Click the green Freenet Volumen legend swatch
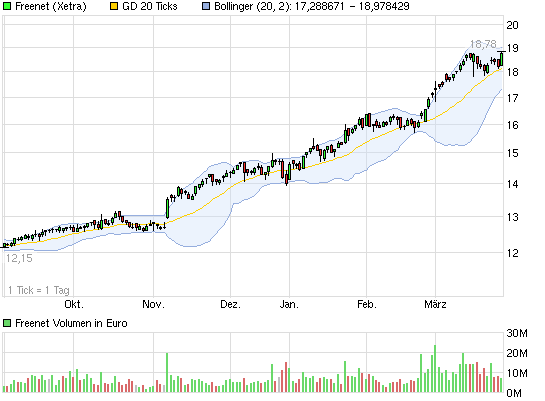The width and height of the screenshot is (545, 401). pyautogui.click(x=7, y=323)
